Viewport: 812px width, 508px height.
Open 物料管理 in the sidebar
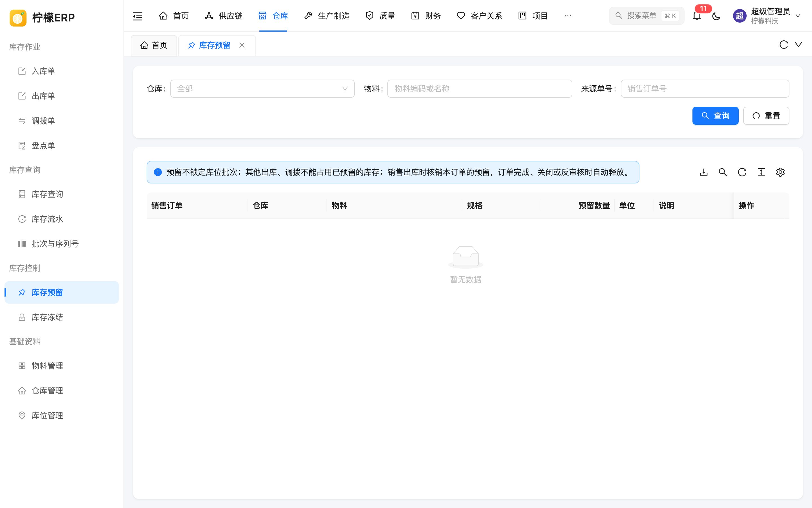62,365
